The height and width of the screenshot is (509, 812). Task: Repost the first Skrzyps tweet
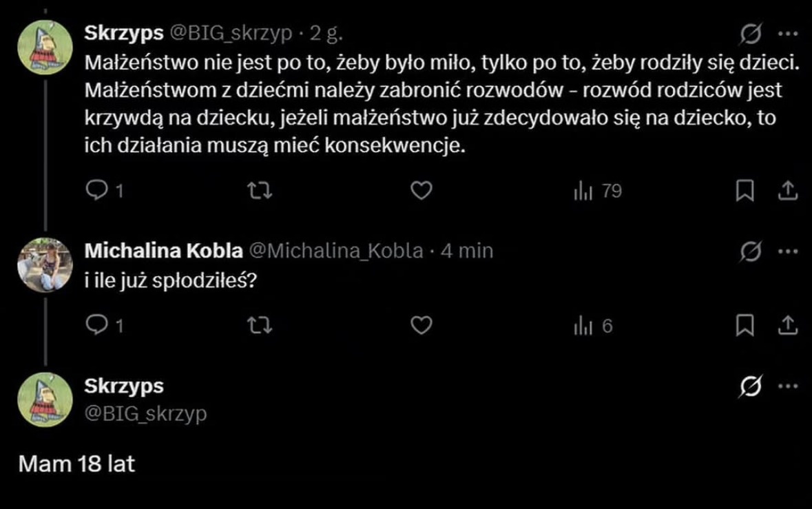(260, 191)
